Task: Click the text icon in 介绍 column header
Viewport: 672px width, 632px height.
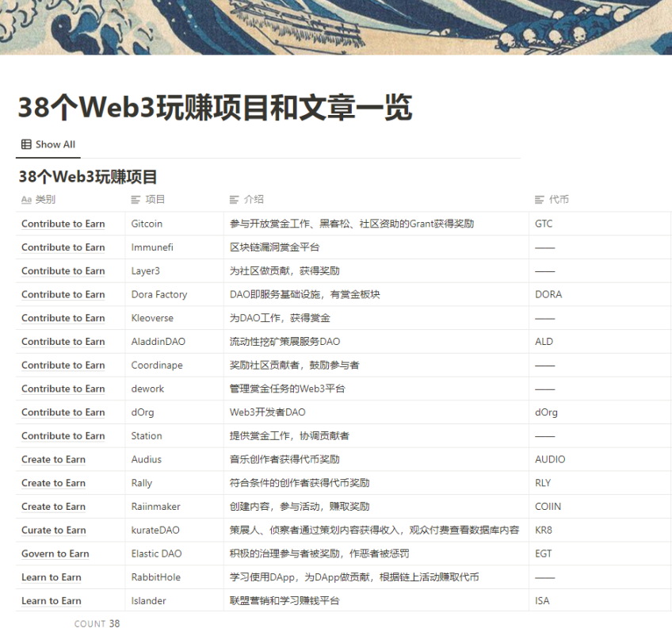Action: [x=234, y=200]
